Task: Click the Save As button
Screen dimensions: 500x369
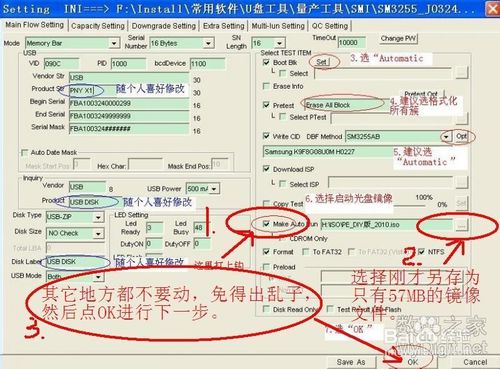Action: pyautogui.click(x=351, y=362)
